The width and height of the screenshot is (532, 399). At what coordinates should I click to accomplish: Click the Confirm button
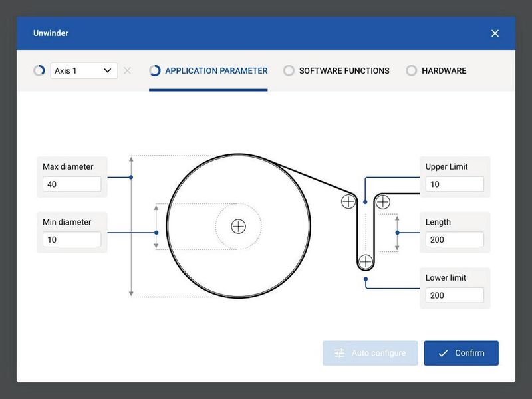(x=461, y=353)
